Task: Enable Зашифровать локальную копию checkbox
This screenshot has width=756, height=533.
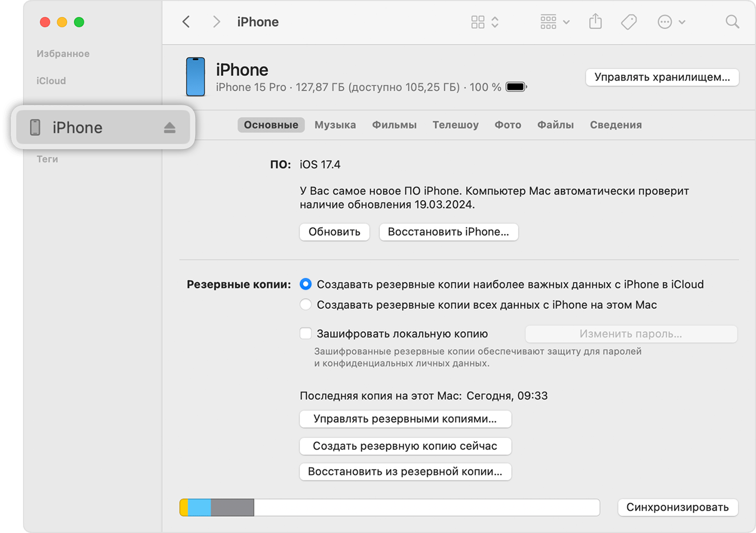Action: 306,333
